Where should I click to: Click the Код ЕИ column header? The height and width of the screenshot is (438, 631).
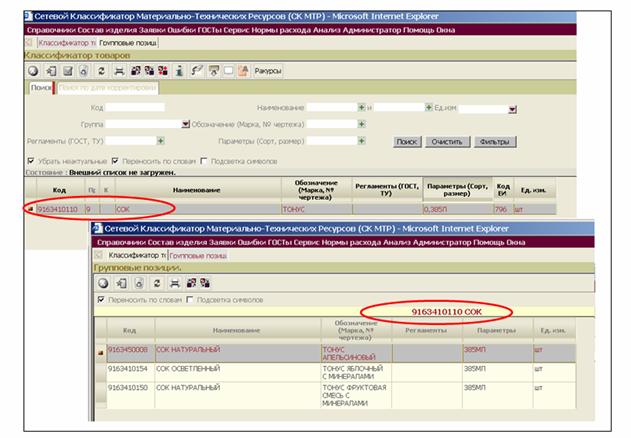pyautogui.click(x=503, y=190)
